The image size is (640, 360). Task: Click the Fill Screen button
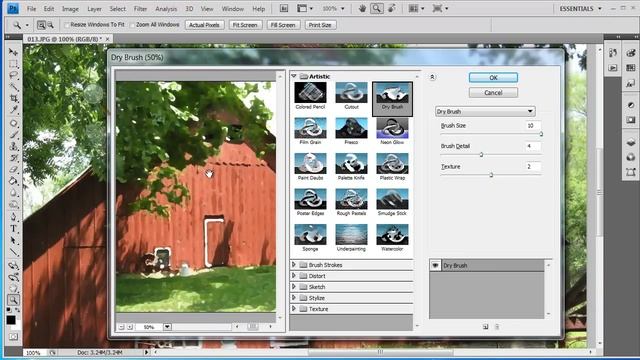[x=283, y=25]
